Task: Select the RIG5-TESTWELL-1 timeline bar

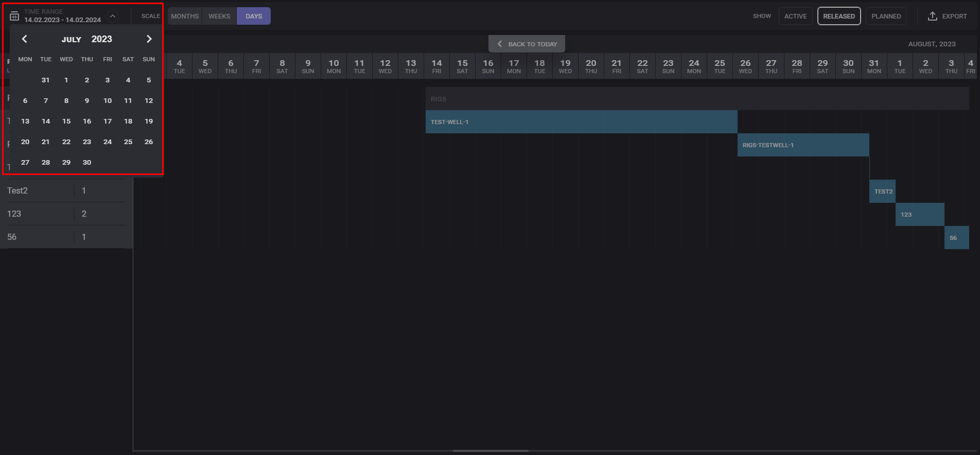Action: tap(803, 145)
